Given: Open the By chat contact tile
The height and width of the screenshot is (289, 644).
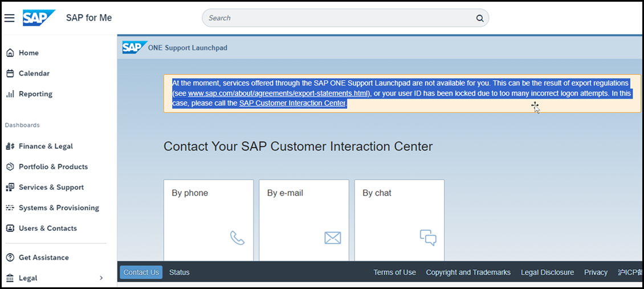Looking at the screenshot, I should coord(399,220).
